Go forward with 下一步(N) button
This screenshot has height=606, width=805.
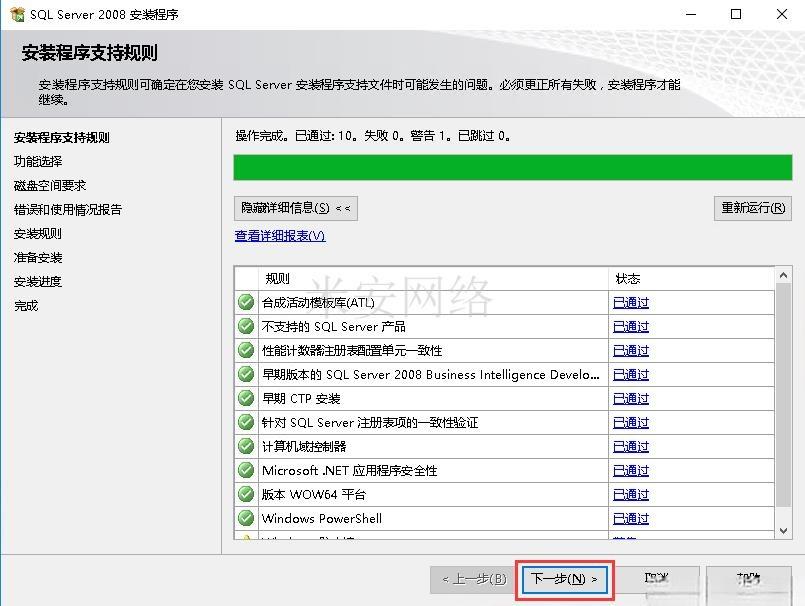(x=564, y=579)
